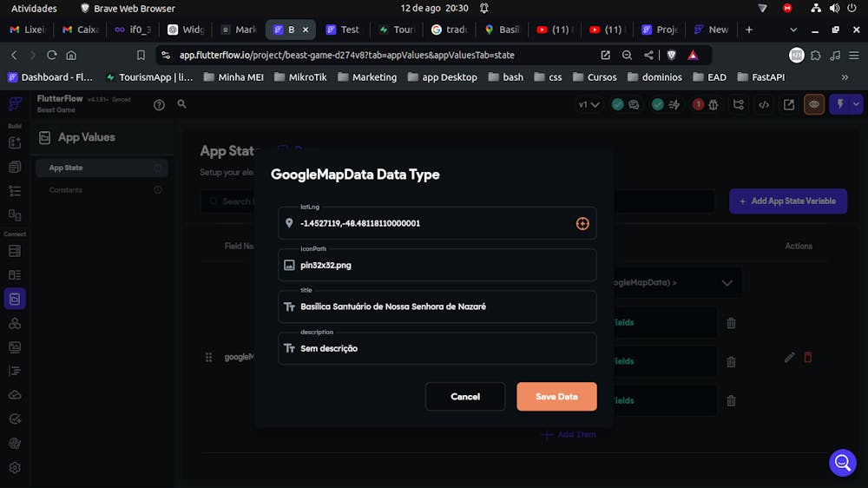Expand the GoogleMapData list chevron
The height and width of the screenshot is (488, 868).
[x=727, y=282]
